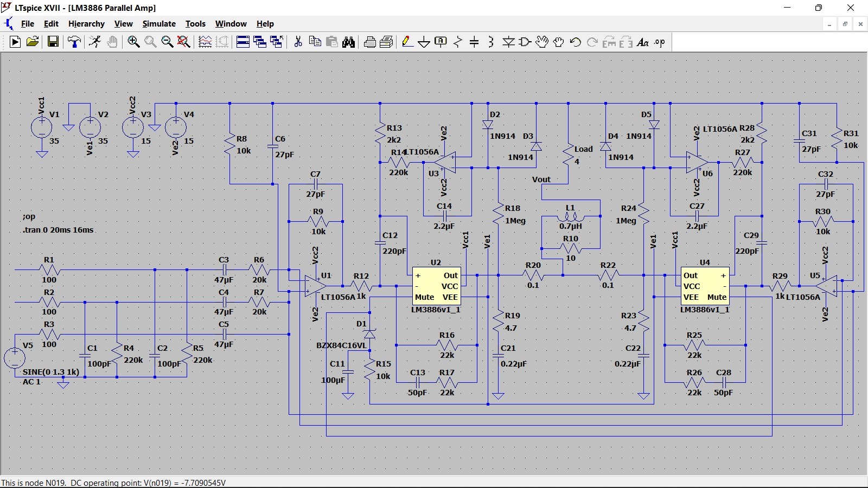
Task: Click the Pick Visible Traces icon
Action: tap(205, 42)
